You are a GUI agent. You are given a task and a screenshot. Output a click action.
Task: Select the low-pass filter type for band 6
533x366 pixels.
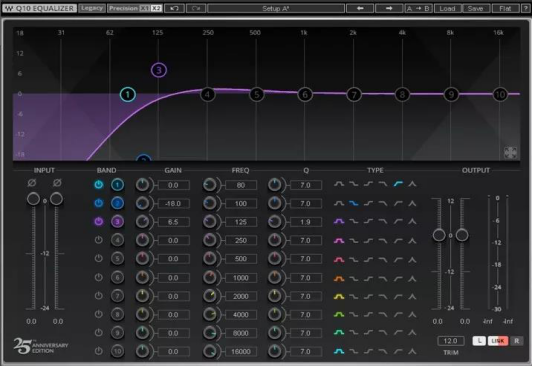point(383,279)
